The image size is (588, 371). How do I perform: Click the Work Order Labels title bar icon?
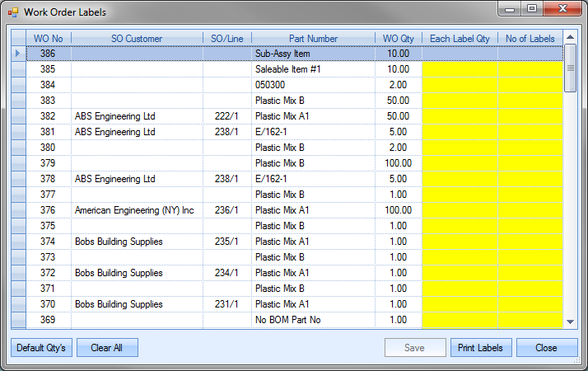pyautogui.click(x=12, y=12)
